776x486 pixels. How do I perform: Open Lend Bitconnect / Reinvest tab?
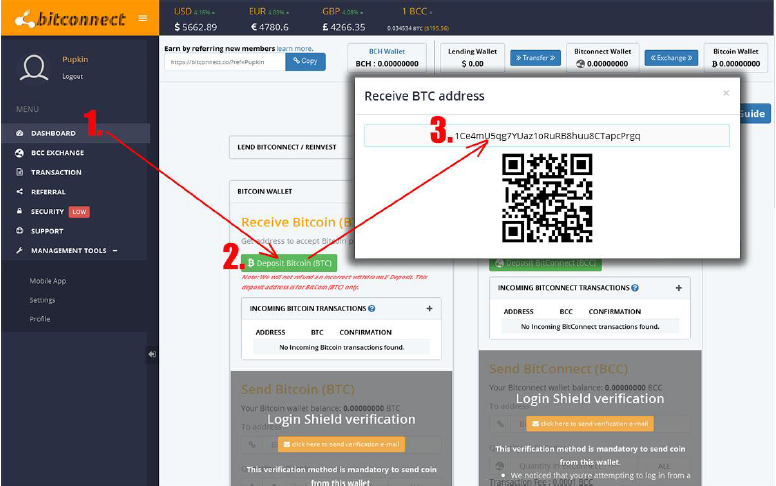[x=287, y=147]
